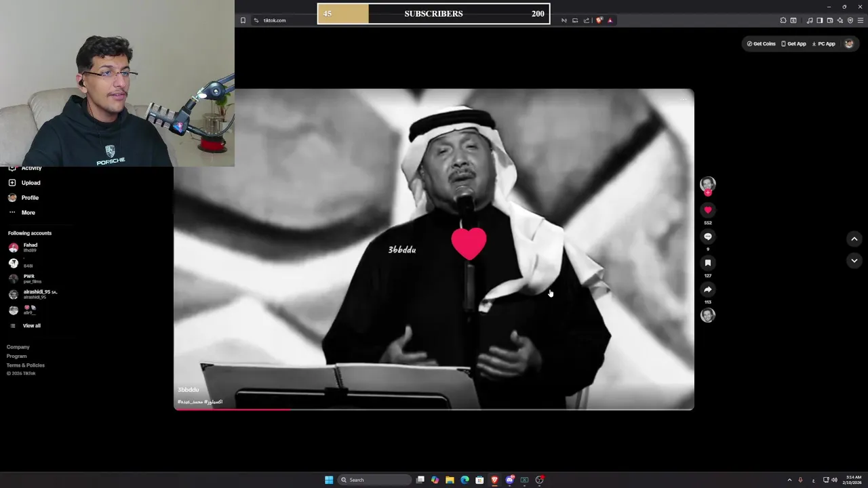Open File Explorer from the taskbar
Screen dimensions: 868x488
[450, 480]
